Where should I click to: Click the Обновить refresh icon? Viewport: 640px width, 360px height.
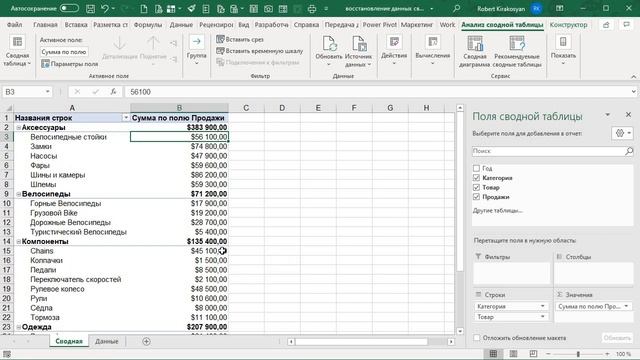[329, 43]
